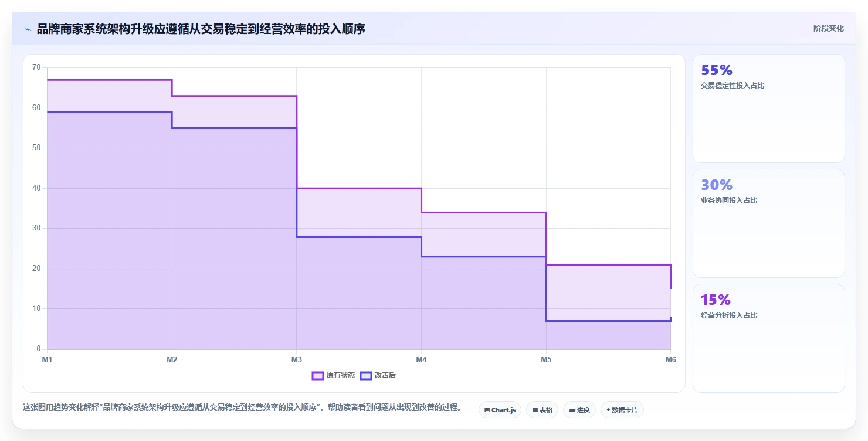Click the 阶段变化 label in header
The image size is (868, 441).
coord(829,28)
